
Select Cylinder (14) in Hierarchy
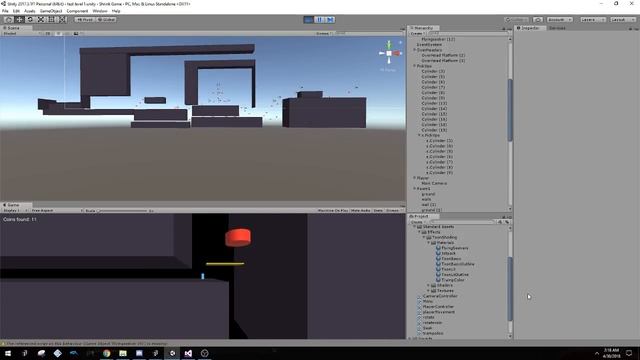click(434, 109)
